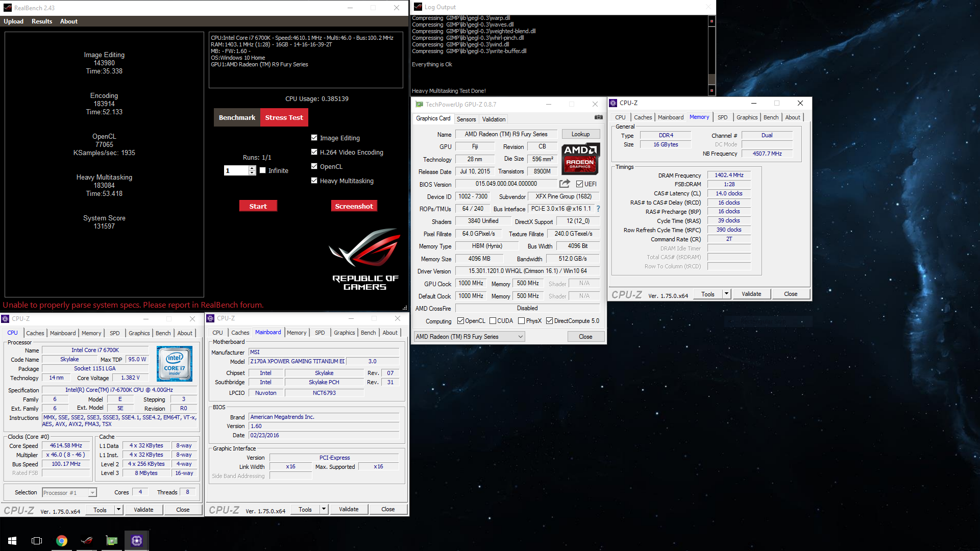The image size is (980, 551).
Task: Open Google Chrome from the taskbar
Action: [62, 541]
